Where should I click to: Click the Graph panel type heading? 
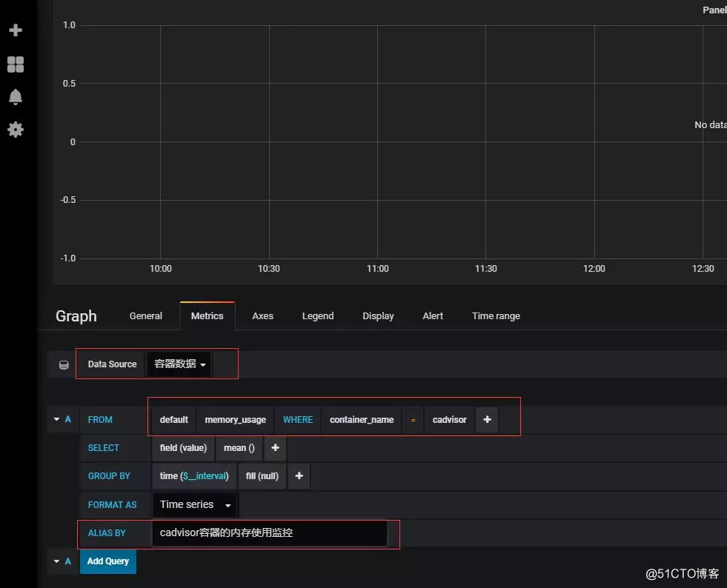76,316
